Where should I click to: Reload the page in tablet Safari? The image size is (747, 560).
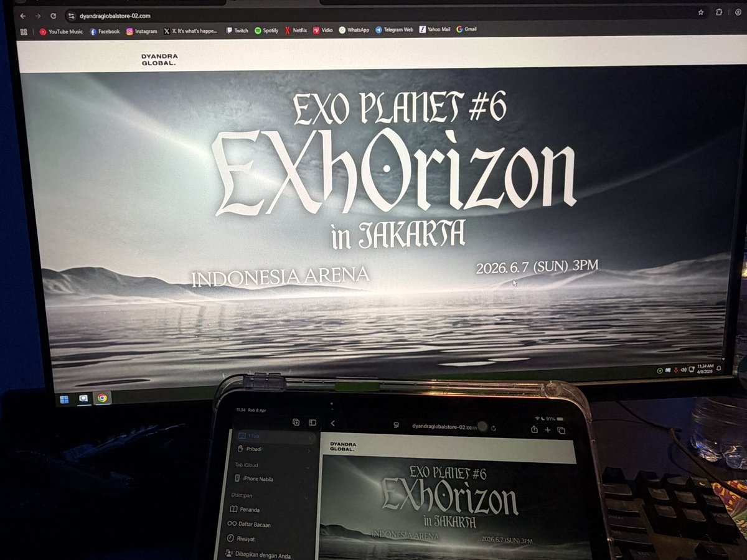(x=494, y=428)
